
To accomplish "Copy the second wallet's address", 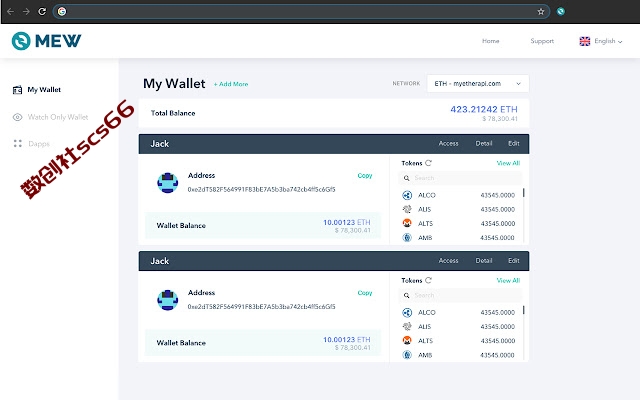I will pos(365,293).
